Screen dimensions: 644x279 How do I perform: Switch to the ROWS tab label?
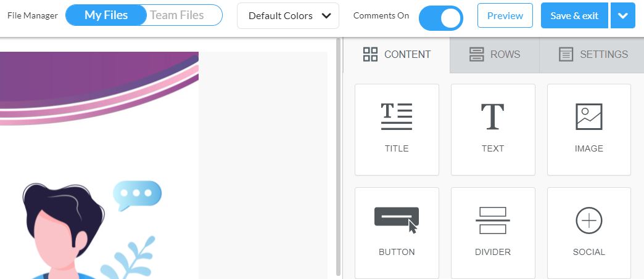505,54
